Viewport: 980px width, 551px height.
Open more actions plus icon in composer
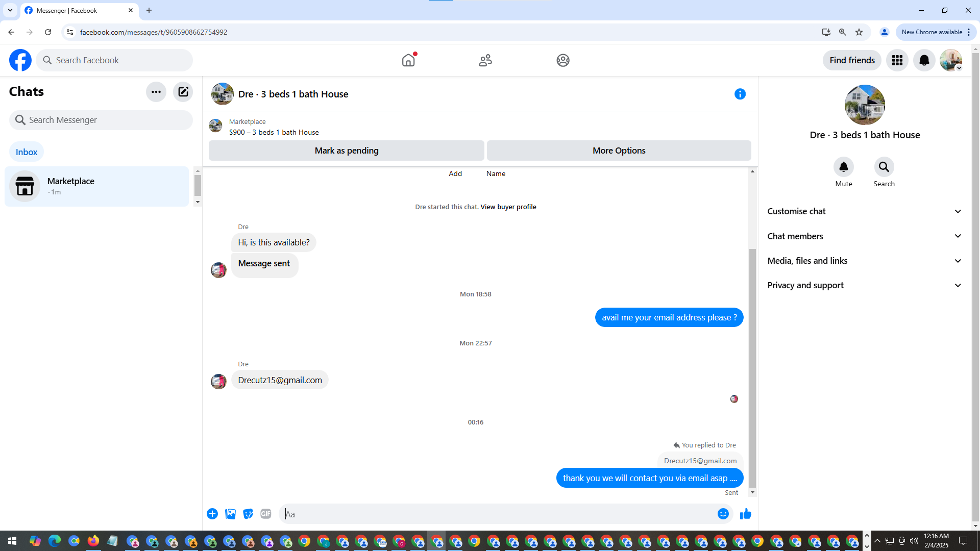tap(212, 514)
